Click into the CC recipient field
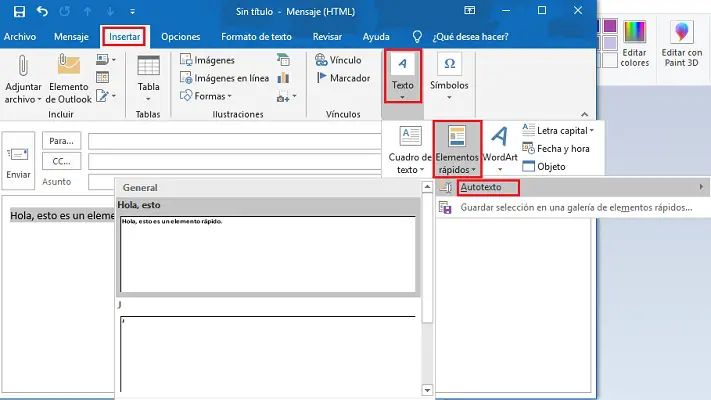 (234, 161)
